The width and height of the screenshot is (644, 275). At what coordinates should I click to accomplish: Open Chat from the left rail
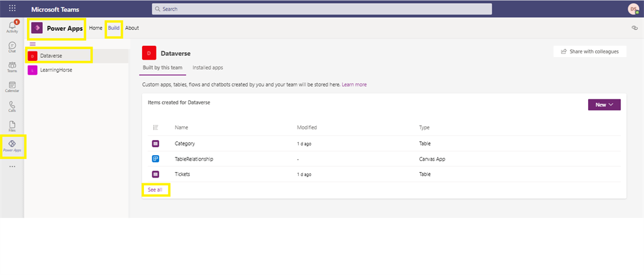12,48
